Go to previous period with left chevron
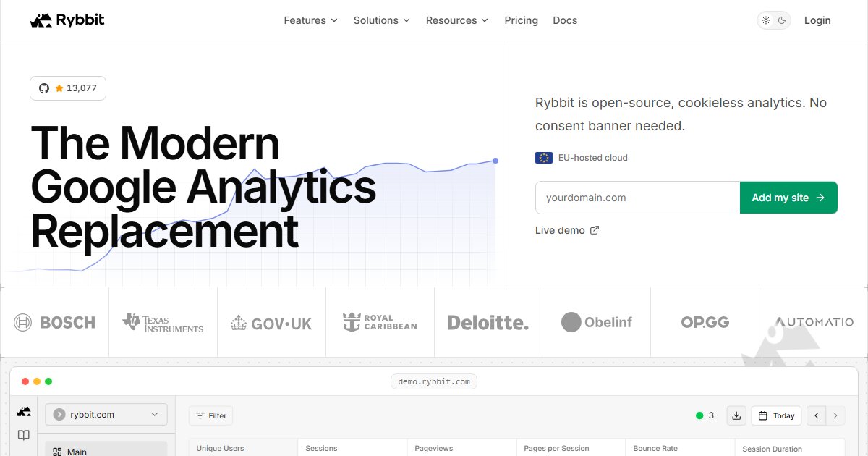Screen dimensions: 868x456 tap(817, 415)
